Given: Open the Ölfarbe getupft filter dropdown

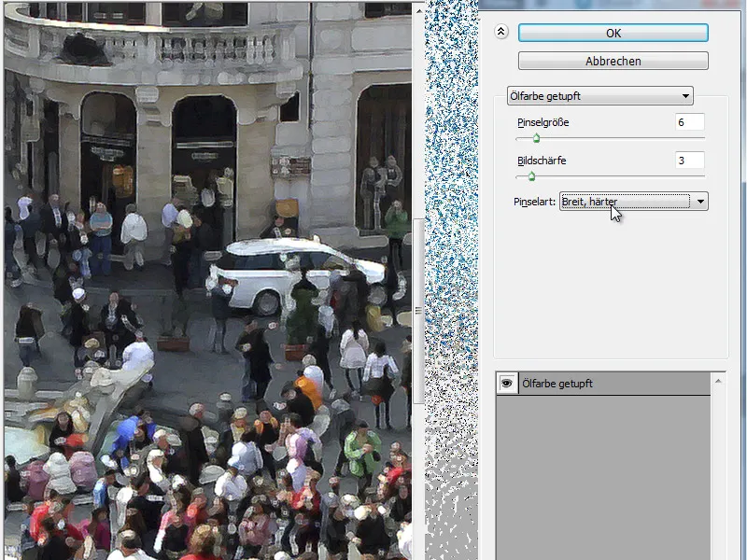Looking at the screenshot, I should [x=599, y=96].
